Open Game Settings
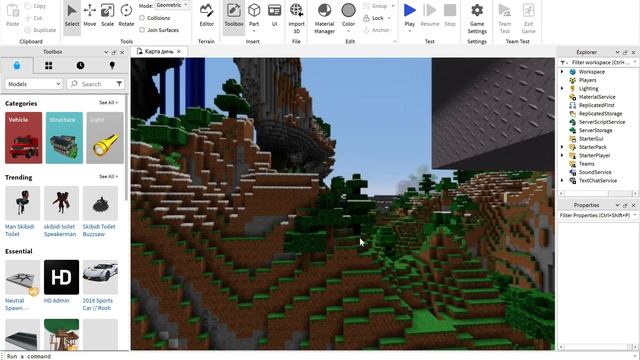The image size is (640, 360). click(x=477, y=18)
